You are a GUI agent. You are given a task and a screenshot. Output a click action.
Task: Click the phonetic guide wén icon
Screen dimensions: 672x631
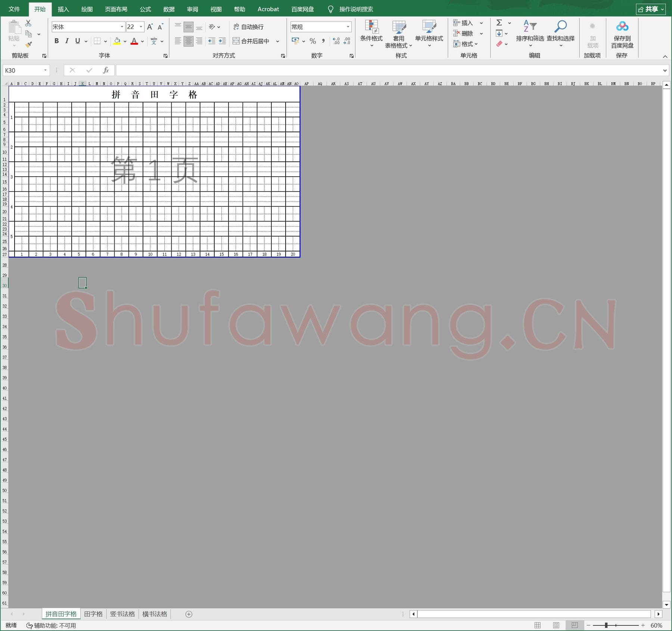pos(154,41)
